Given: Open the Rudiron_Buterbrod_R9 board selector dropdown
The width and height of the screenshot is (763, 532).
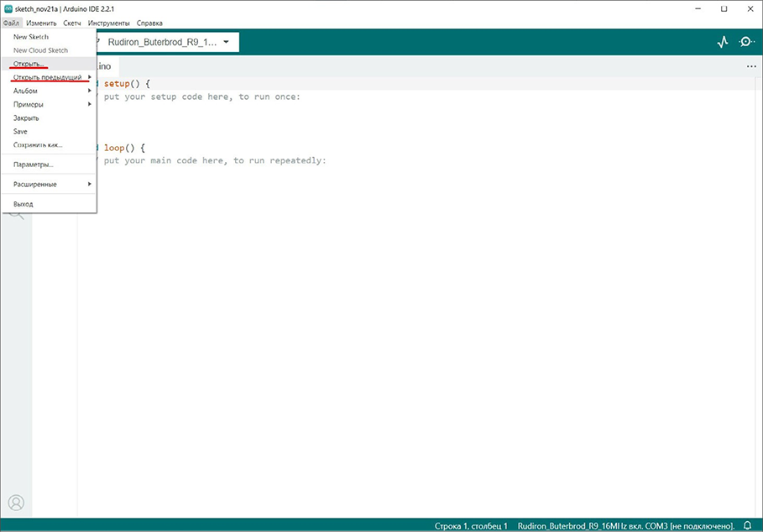Looking at the screenshot, I should coord(167,42).
